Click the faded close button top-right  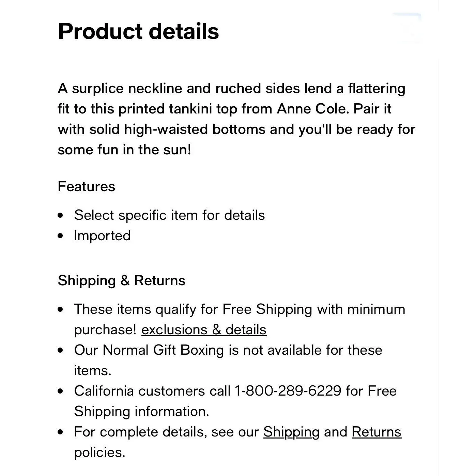pyautogui.click(x=408, y=29)
